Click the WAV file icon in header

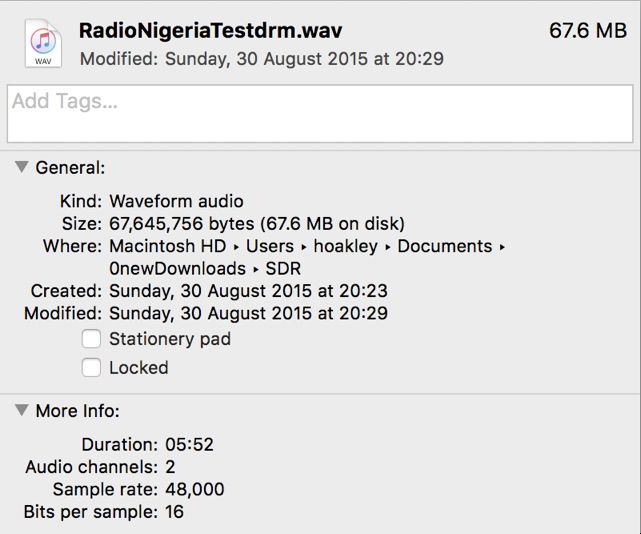click(42, 44)
